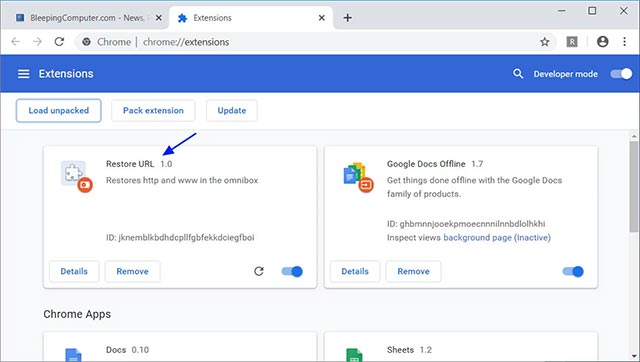This screenshot has height=362, width=640.
Task: Reload the Restore URL extension
Action: click(259, 271)
